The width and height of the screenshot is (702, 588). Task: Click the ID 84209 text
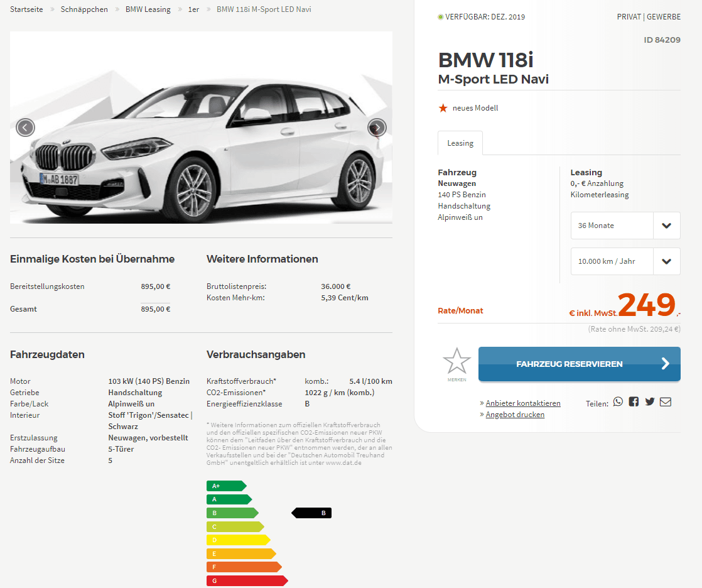point(662,40)
